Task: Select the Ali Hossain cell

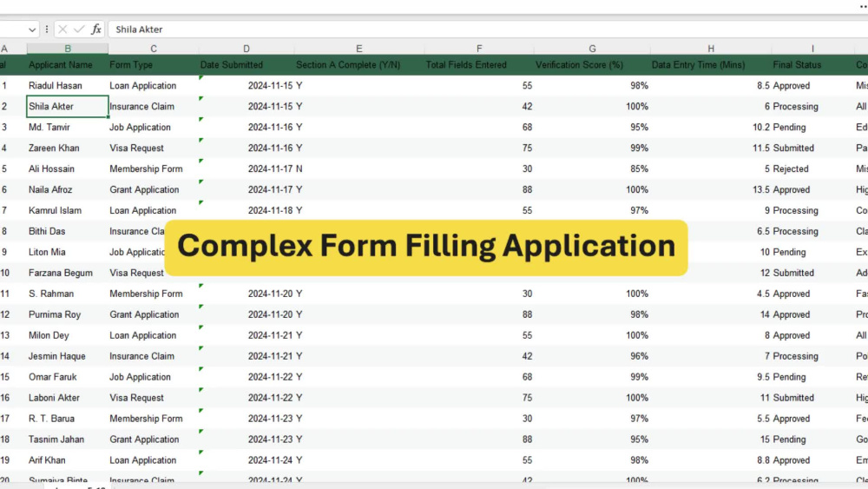Action: (68, 169)
